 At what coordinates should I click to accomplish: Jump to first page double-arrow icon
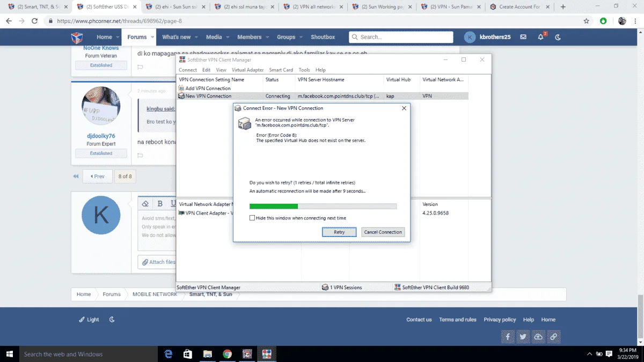(x=76, y=176)
